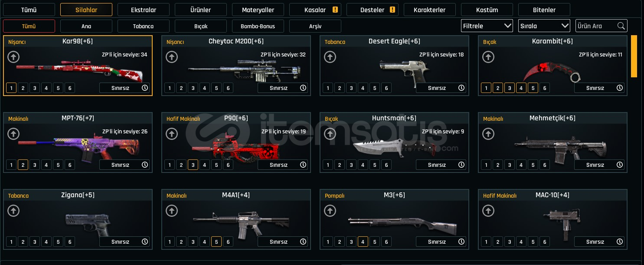
Task: Select level 6 slot on Karambit
Action: (545, 88)
